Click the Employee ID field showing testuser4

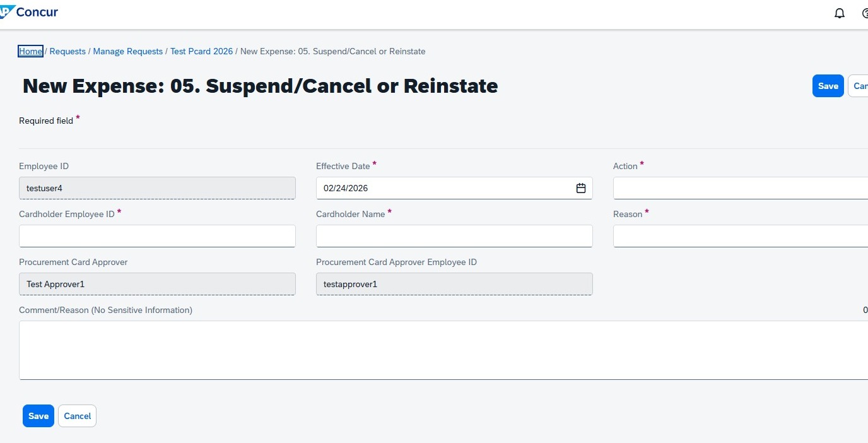pos(157,188)
